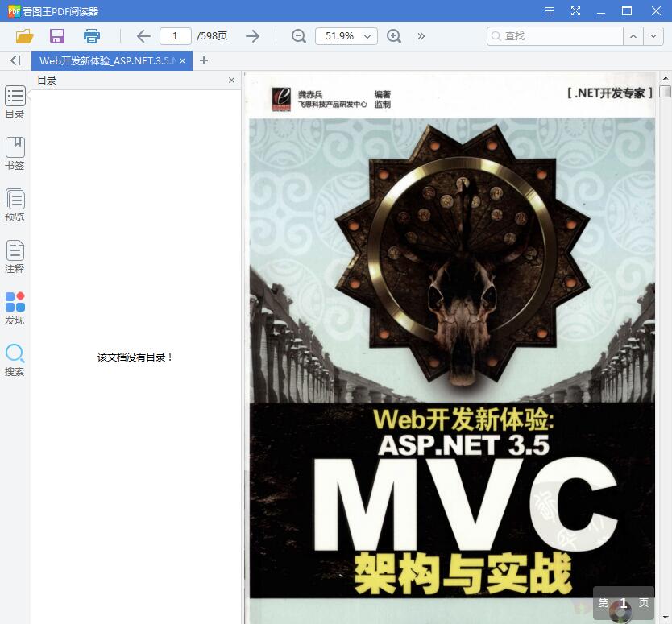Find the next search match with the down arrow

[653, 36]
